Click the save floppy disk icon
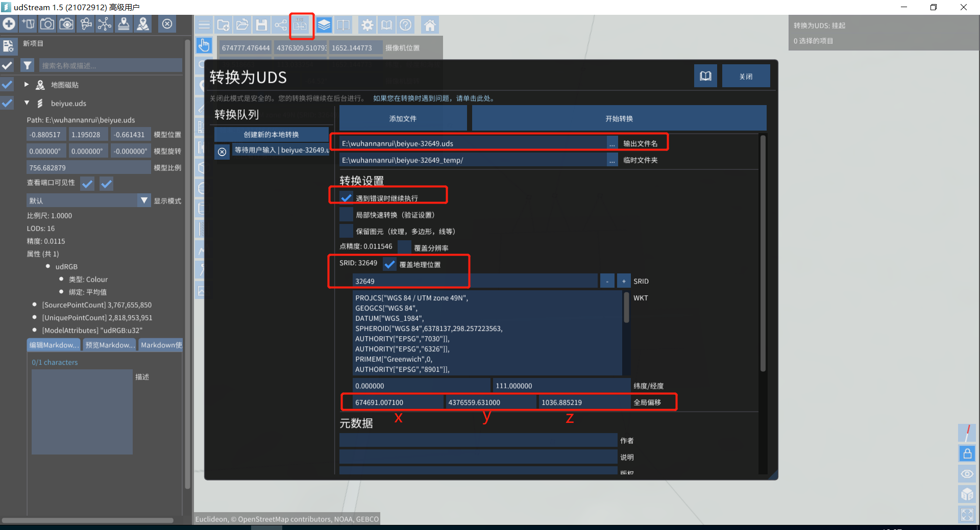The image size is (980, 530). pyautogui.click(x=261, y=25)
